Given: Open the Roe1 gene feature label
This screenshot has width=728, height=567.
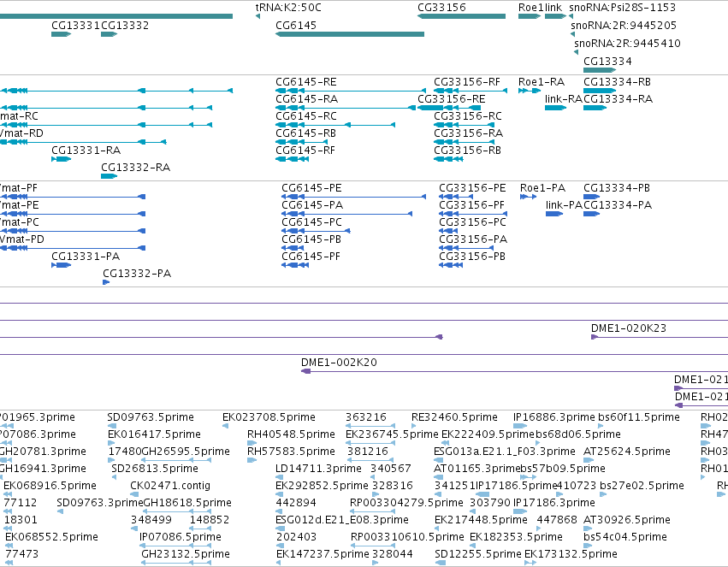Looking at the screenshot, I should pyautogui.click(x=530, y=8).
